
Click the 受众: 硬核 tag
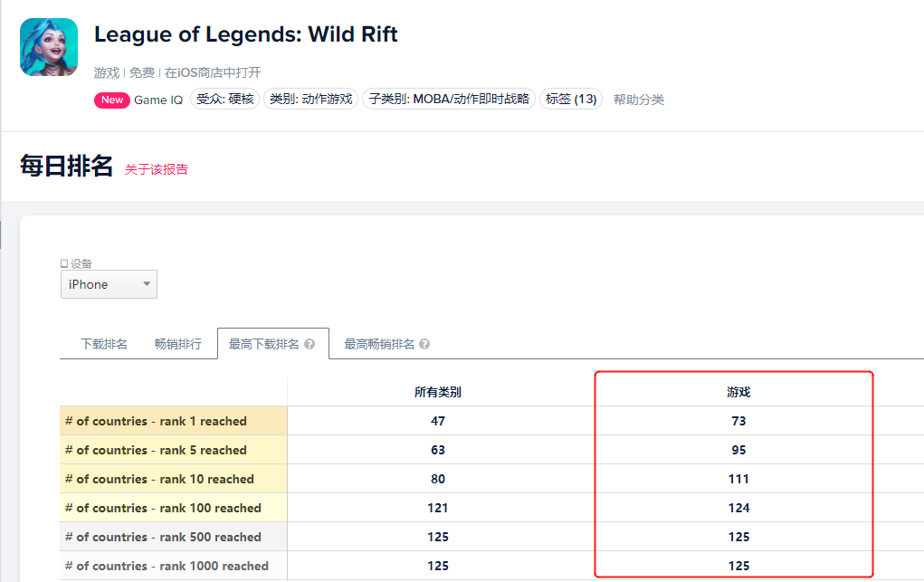pos(225,100)
